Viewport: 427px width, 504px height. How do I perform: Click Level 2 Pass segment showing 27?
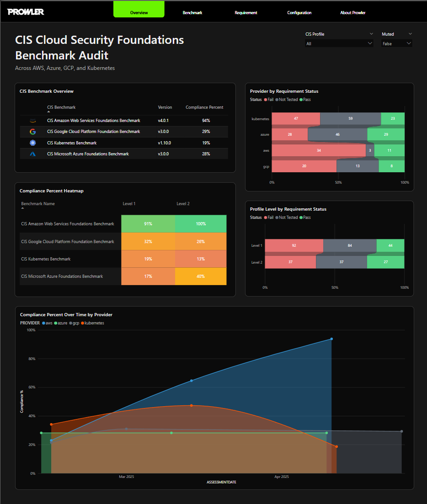pos(385,262)
